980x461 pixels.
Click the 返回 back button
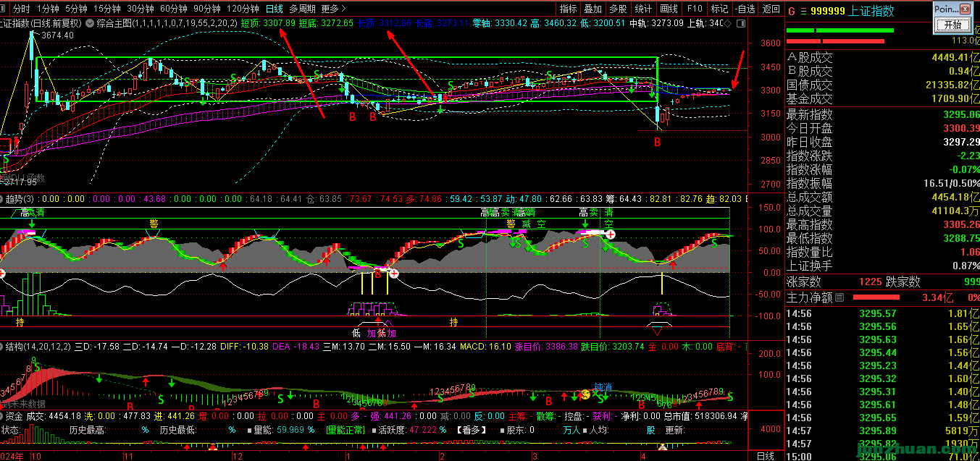771,9
